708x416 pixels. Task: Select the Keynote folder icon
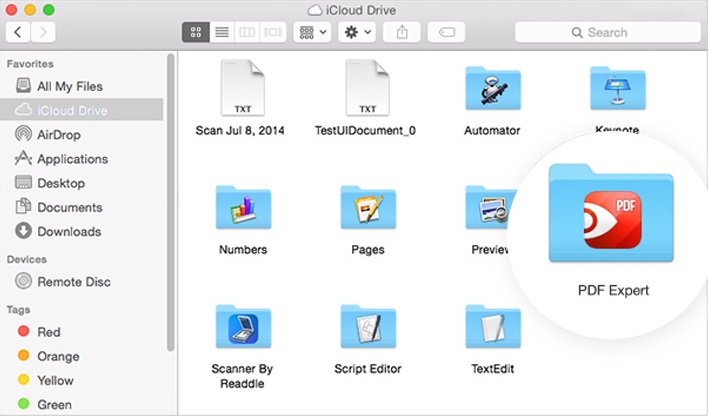click(x=618, y=88)
